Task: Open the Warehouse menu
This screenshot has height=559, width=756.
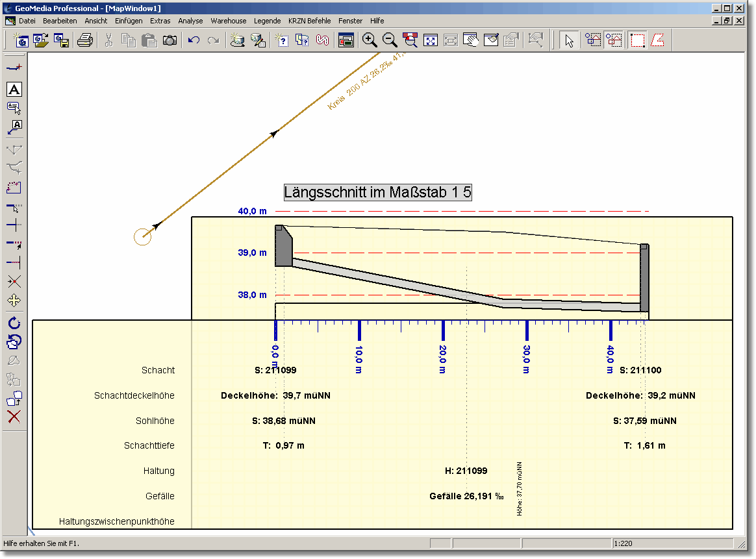Action: pos(228,21)
